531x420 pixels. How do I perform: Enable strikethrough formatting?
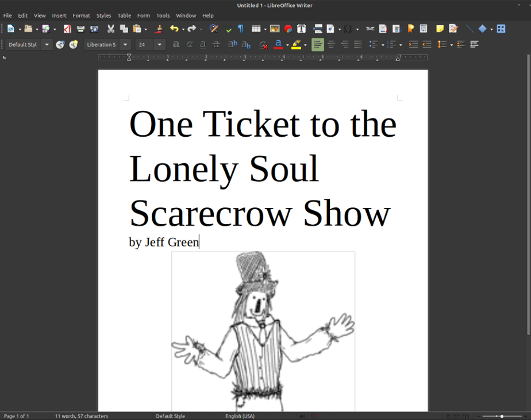216,44
